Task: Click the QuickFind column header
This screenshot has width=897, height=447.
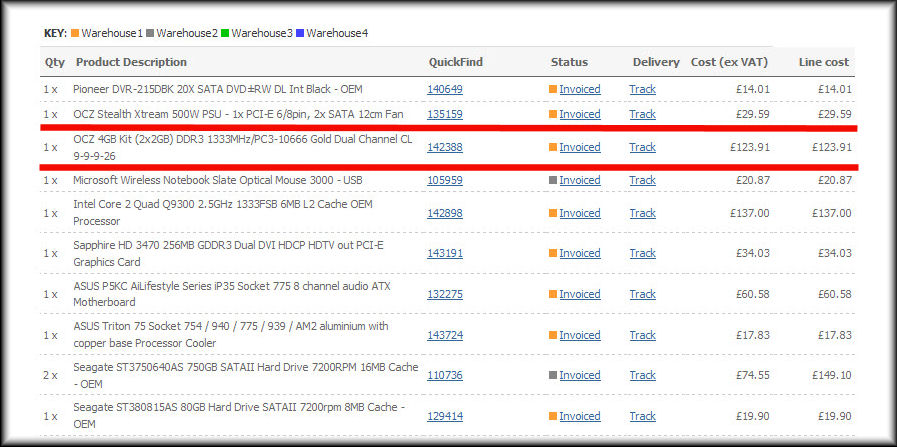Action: click(456, 62)
